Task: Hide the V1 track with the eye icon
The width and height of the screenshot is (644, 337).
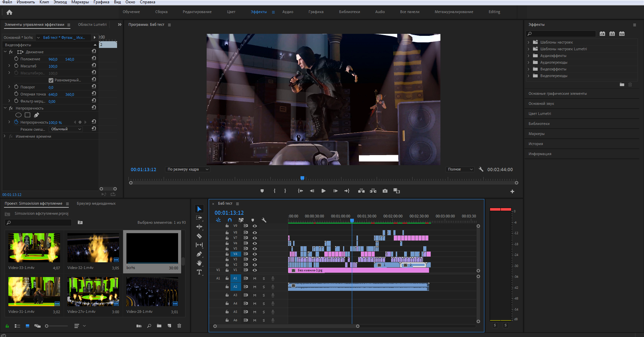Action: point(255,270)
